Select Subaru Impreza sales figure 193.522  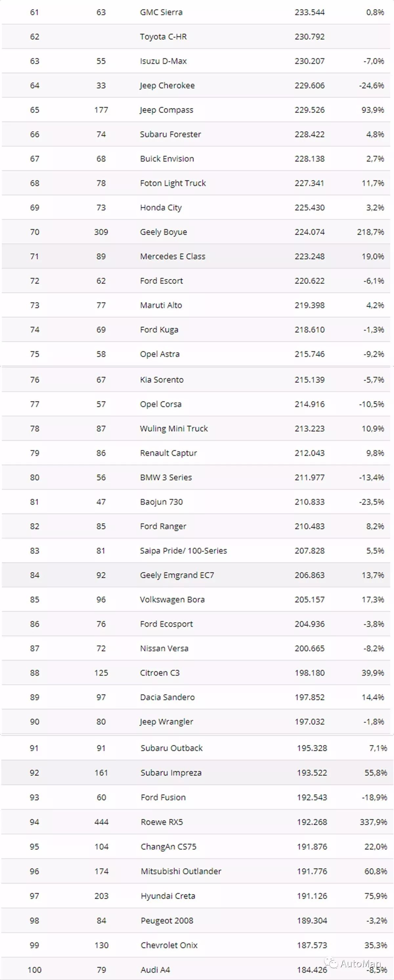coord(312,773)
